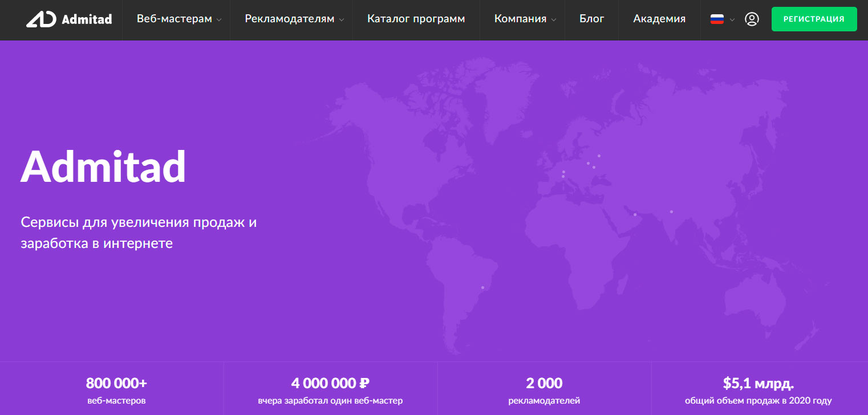This screenshot has height=415, width=868.
Task: Open the Блог page
Action: tap(592, 19)
